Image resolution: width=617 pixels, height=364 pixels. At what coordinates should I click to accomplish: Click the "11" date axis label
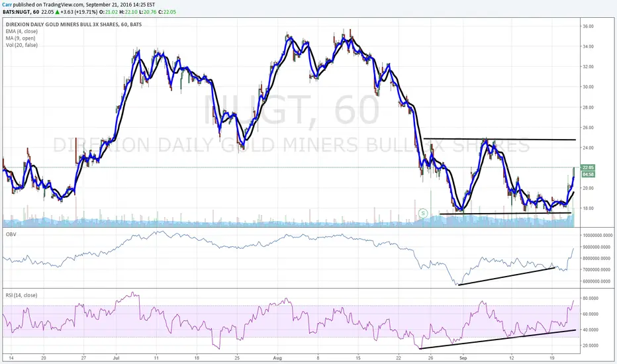point(156,358)
